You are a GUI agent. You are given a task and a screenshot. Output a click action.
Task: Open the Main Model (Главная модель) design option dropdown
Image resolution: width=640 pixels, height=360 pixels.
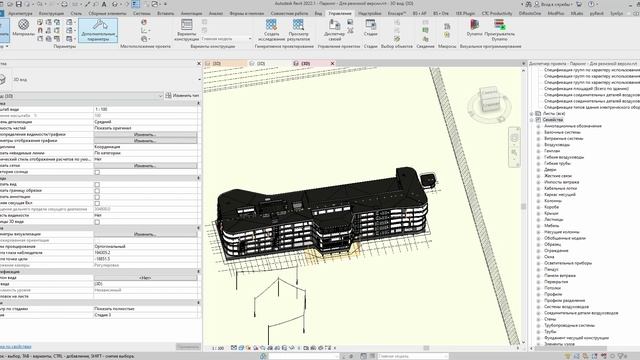(227, 39)
